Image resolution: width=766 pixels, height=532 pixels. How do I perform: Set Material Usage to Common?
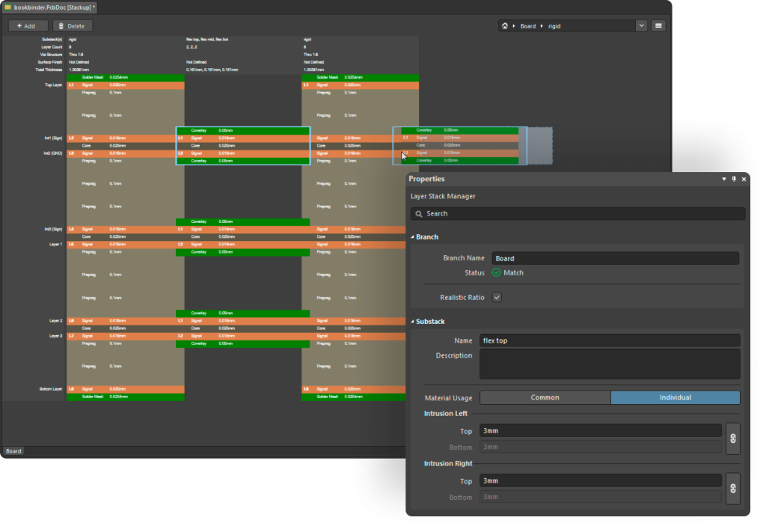pos(545,397)
